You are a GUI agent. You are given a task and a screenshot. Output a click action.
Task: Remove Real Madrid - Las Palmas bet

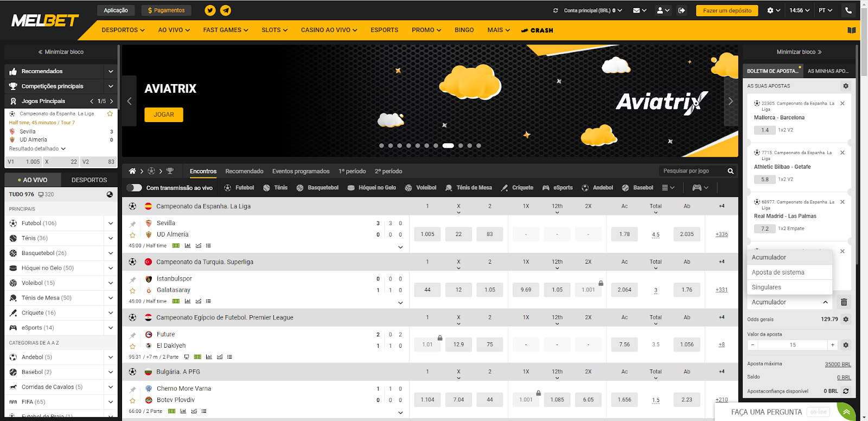[x=843, y=202]
